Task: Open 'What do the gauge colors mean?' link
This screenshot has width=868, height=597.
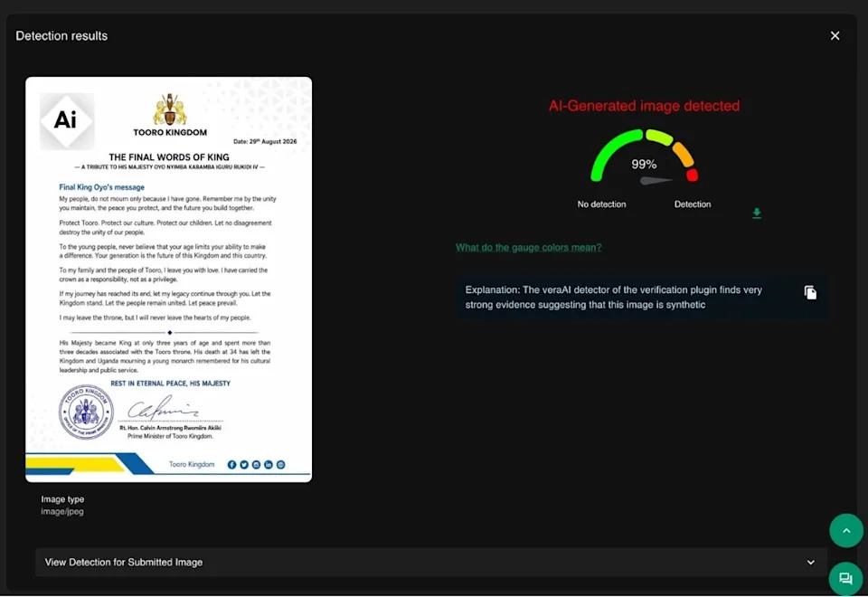Action: pyautogui.click(x=528, y=248)
